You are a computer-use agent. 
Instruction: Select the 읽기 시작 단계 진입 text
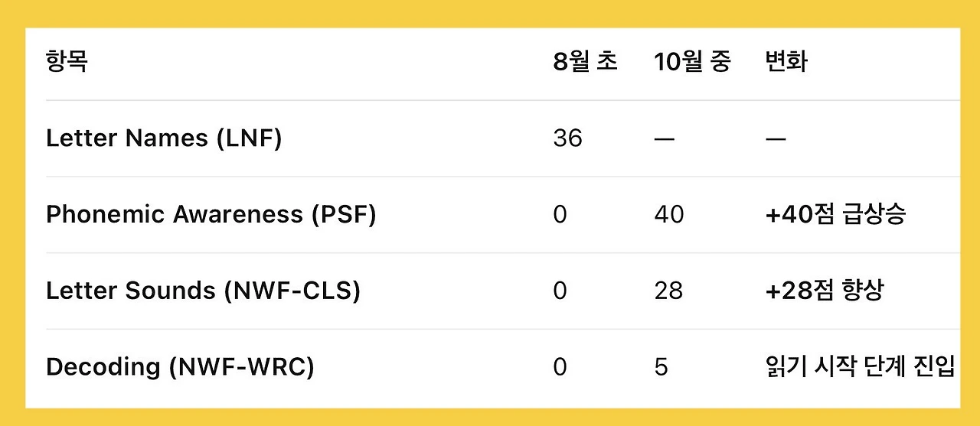coord(860,367)
